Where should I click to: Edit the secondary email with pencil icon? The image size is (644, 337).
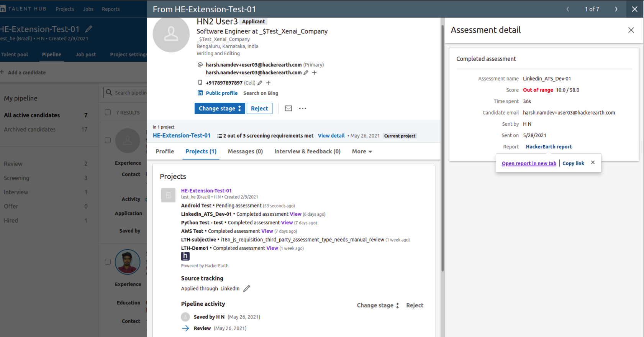click(306, 72)
